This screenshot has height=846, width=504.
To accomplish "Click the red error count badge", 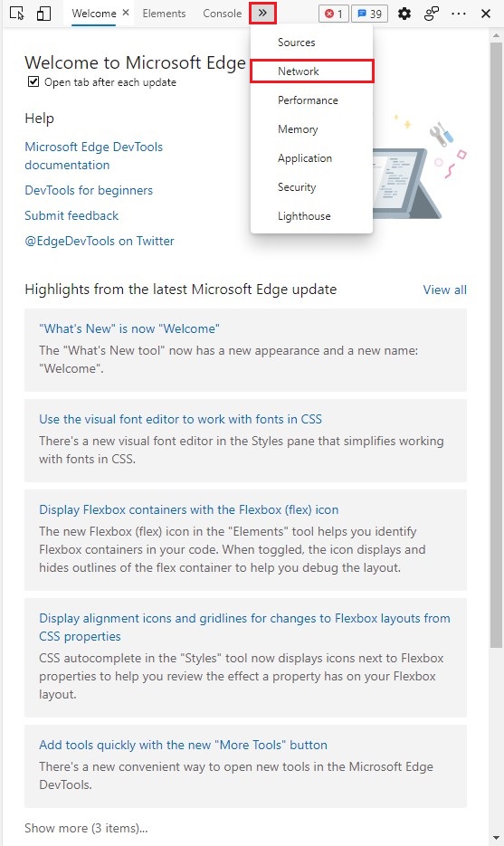I will 334,14.
